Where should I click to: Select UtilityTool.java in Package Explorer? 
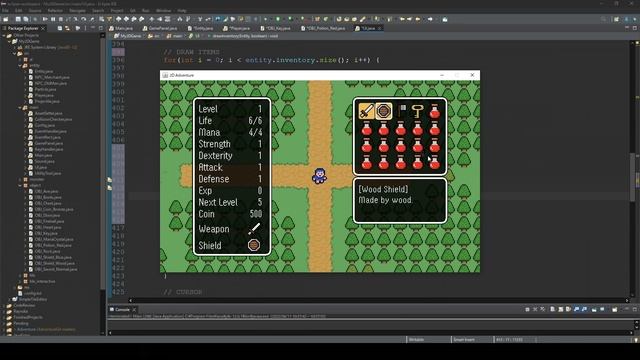point(48,173)
